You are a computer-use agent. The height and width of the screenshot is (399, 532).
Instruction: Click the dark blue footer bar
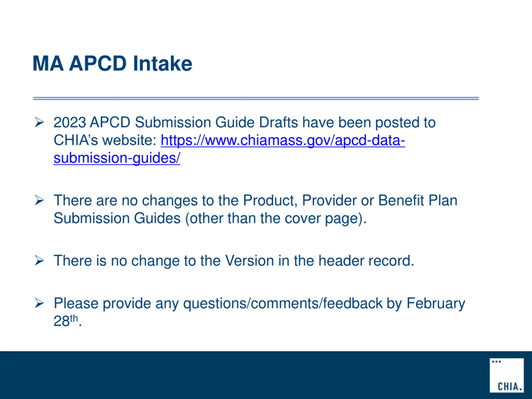[x=266, y=375]
